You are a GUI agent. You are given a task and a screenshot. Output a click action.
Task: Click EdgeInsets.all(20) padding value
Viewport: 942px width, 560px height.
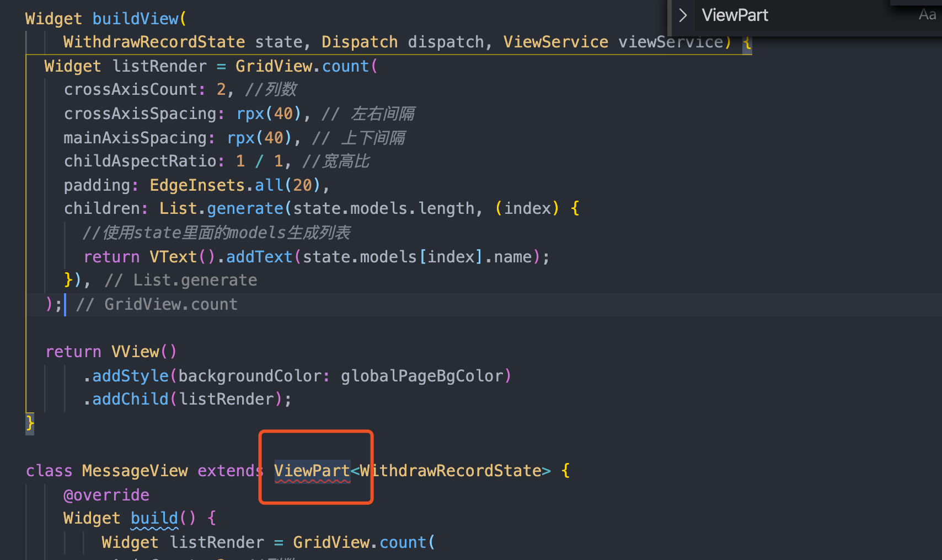click(x=235, y=185)
